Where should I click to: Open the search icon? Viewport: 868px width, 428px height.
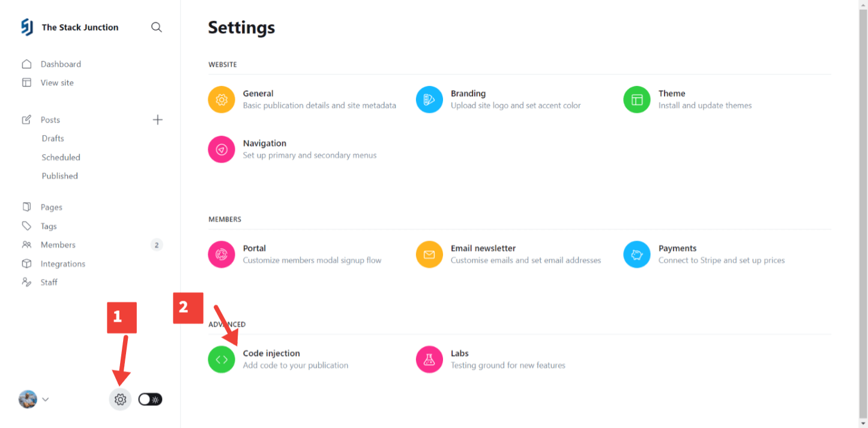click(157, 27)
